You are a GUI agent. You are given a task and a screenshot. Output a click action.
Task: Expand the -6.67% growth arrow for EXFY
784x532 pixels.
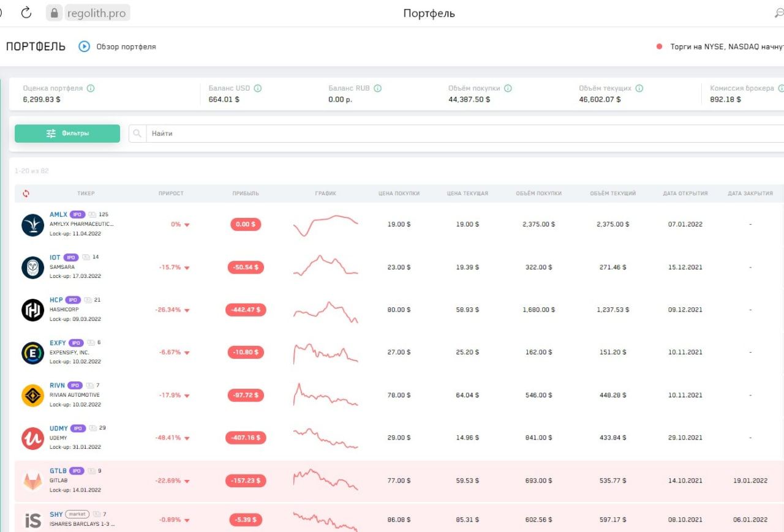pyautogui.click(x=187, y=353)
